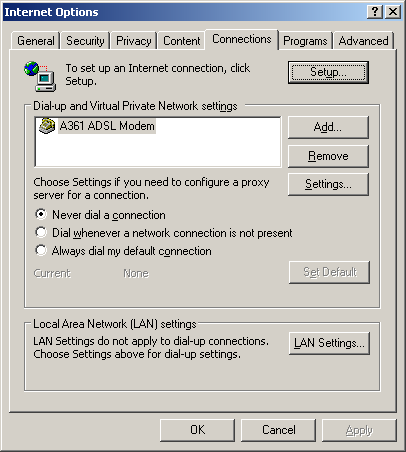
Task: Open LAN Settings
Action: pos(329,343)
